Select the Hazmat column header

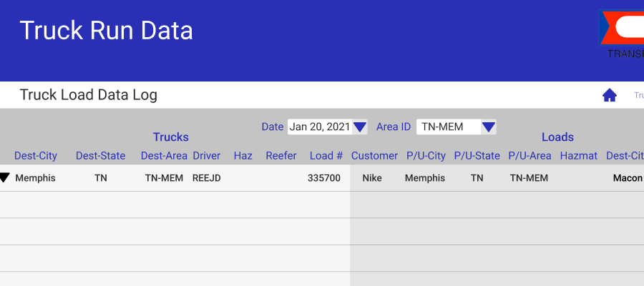click(579, 156)
